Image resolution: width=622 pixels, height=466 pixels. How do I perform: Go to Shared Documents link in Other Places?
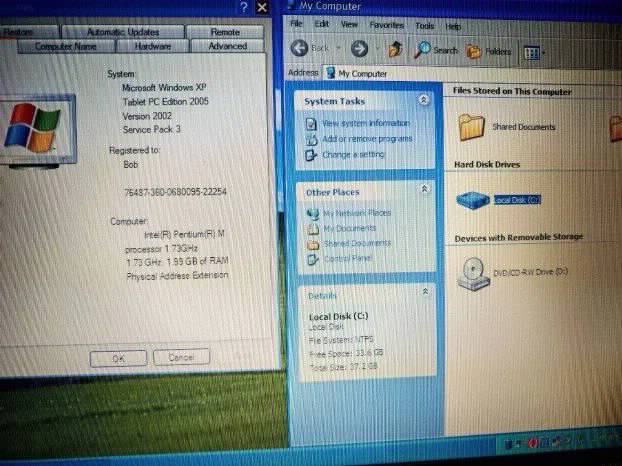tap(357, 243)
